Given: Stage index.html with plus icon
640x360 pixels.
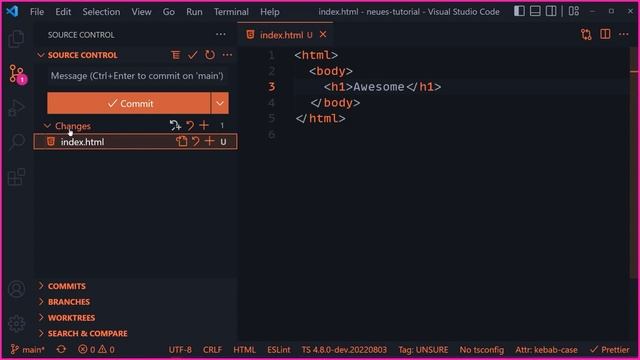Looking at the screenshot, I should click(x=209, y=141).
